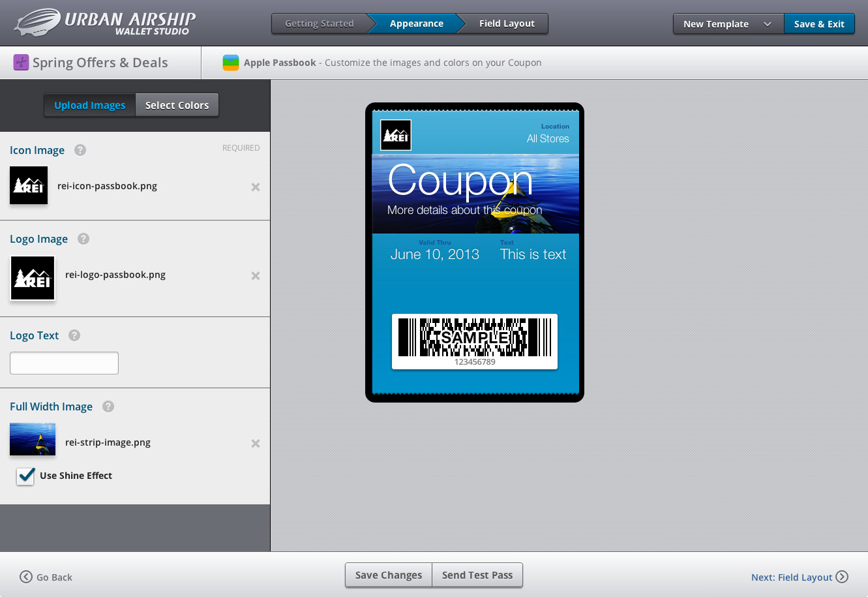The height and width of the screenshot is (597, 868).
Task: Click the 'June 10, 2013' valid thru field
Action: [x=435, y=254]
